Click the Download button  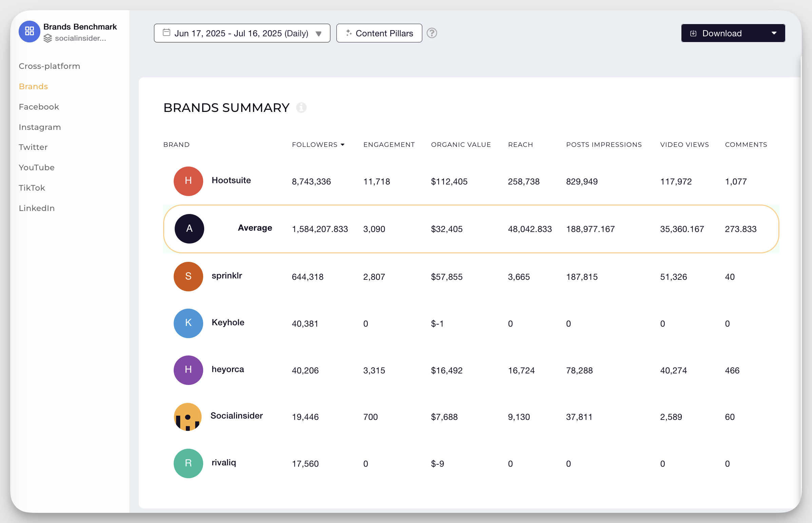[x=733, y=33]
